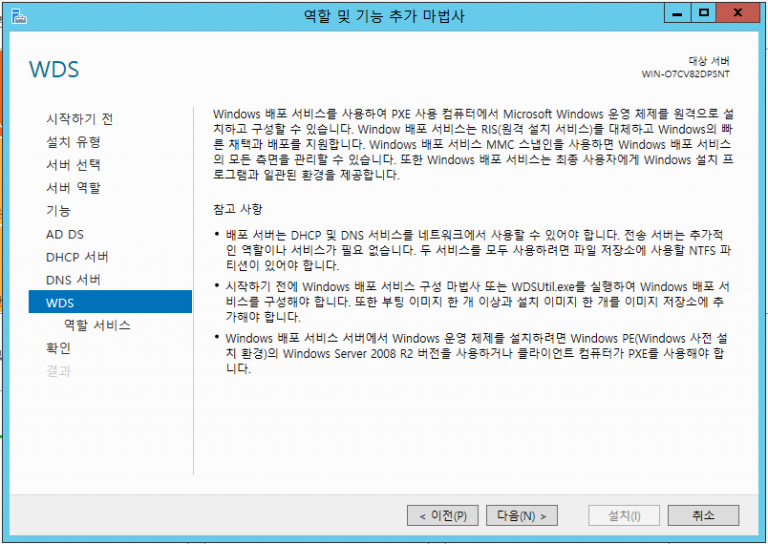768x544 pixels.
Task: Open the 서버 역할 step
Action: tap(73, 187)
